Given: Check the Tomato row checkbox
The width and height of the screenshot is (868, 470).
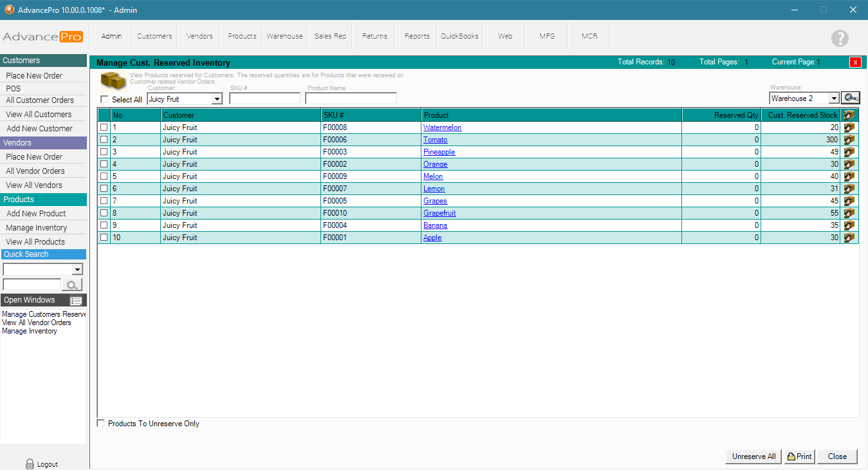Looking at the screenshot, I should (x=104, y=140).
